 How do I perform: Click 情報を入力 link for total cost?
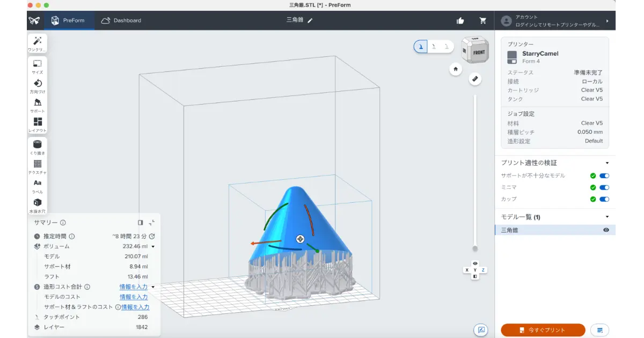tap(134, 287)
